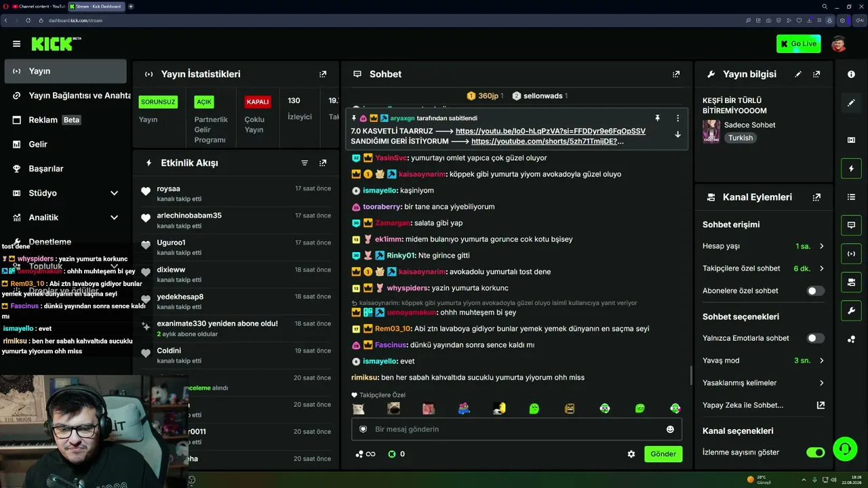The image size is (868, 488).
Task: Go to Gelir sidebar item
Action: [65, 144]
